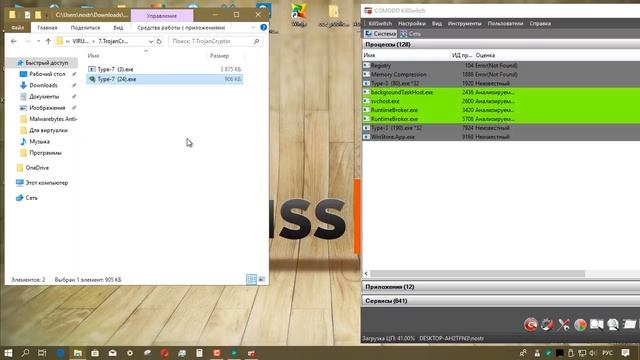The height and width of the screenshot is (360, 640).
Task: Switch to large icons view in Explorer
Action: click(x=262, y=279)
